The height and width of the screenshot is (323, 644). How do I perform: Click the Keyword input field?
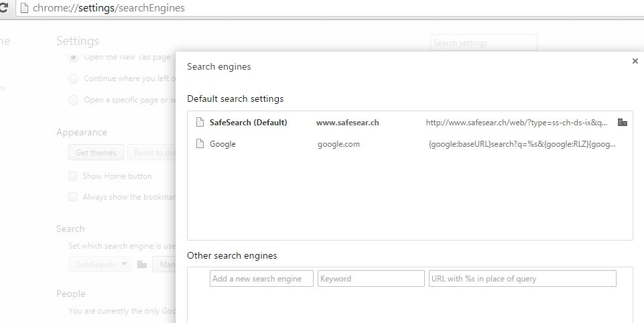click(371, 279)
